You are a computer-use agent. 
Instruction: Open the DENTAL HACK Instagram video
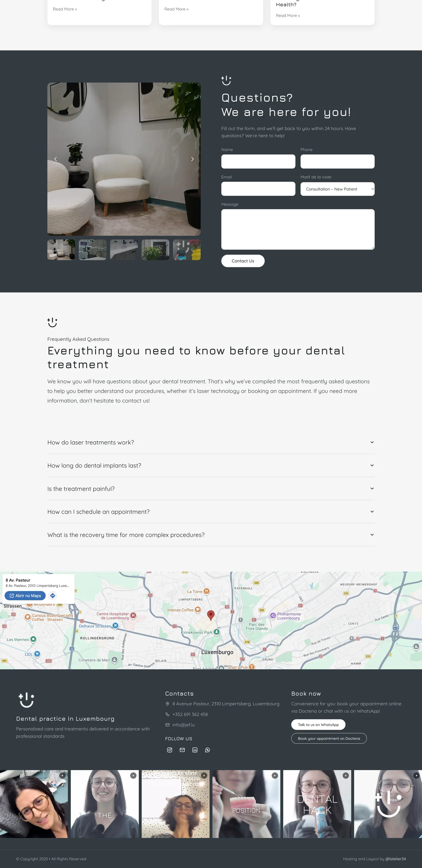pos(317,804)
